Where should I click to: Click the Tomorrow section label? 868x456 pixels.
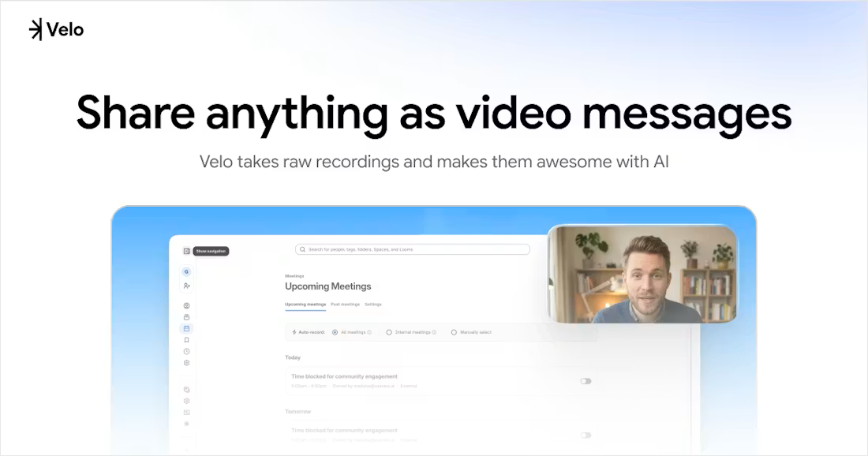pos(297,412)
